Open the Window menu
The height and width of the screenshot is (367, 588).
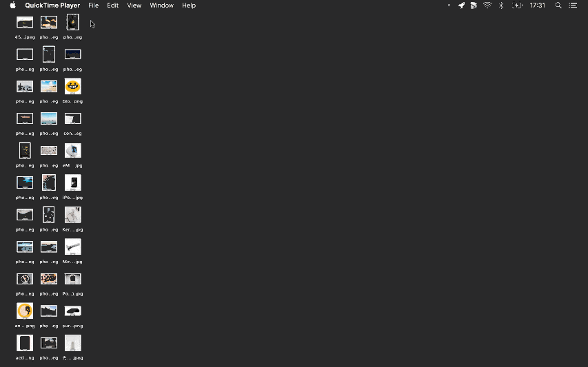(x=162, y=6)
